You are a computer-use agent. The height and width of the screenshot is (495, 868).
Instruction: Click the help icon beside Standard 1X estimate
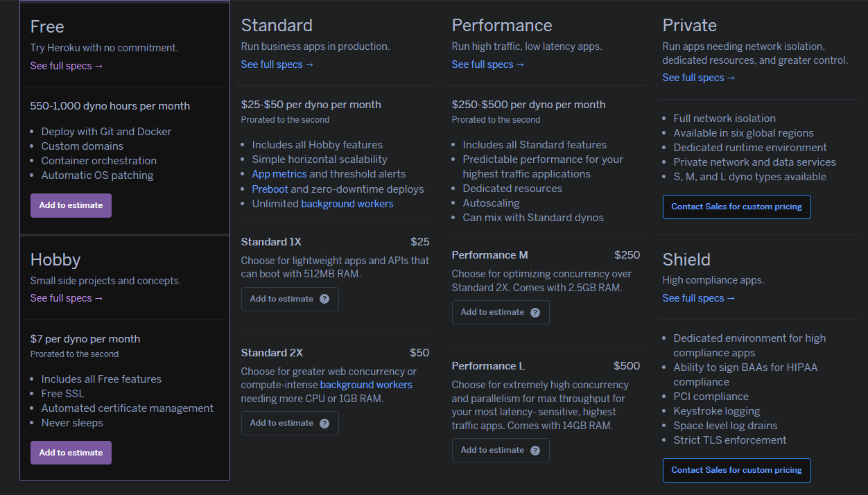(x=325, y=299)
